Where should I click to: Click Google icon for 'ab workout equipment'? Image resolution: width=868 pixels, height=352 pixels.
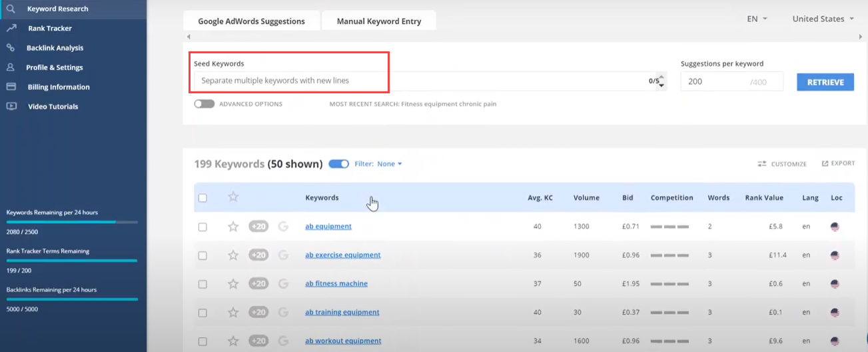(x=283, y=341)
